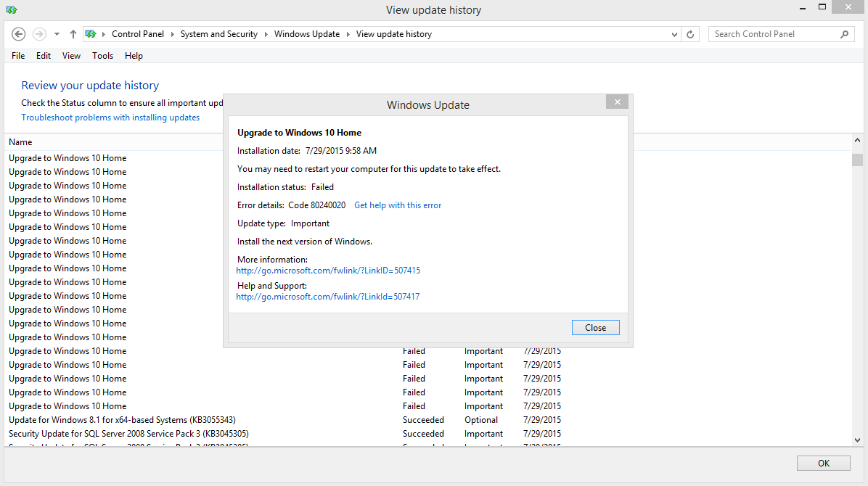The image size is (868, 486).
Task: Go back using the back arrow
Action: [18, 34]
